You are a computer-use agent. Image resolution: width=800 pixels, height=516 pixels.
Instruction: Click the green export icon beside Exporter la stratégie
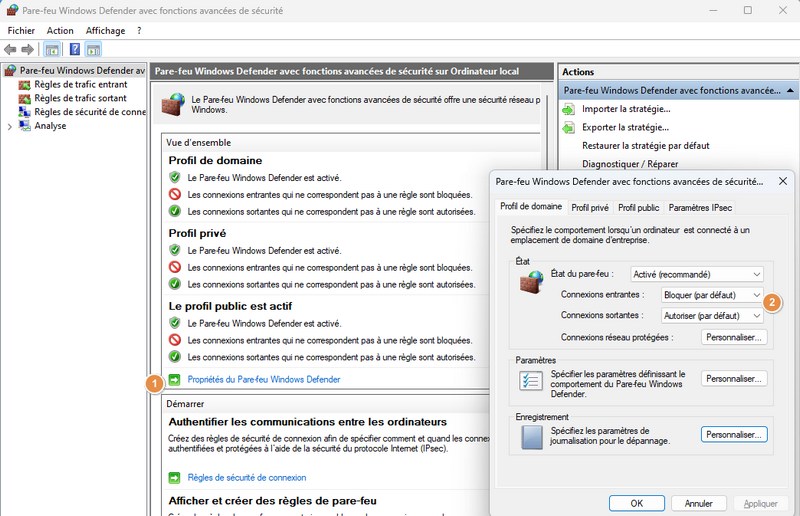click(568, 128)
